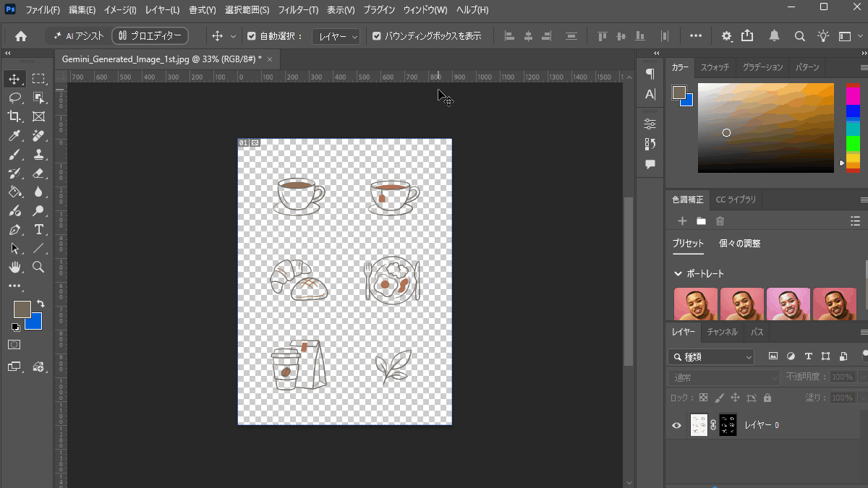Click the hue spectrum slider
Image resolution: width=868 pixels, height=488 pixels.
click(854, 128)
